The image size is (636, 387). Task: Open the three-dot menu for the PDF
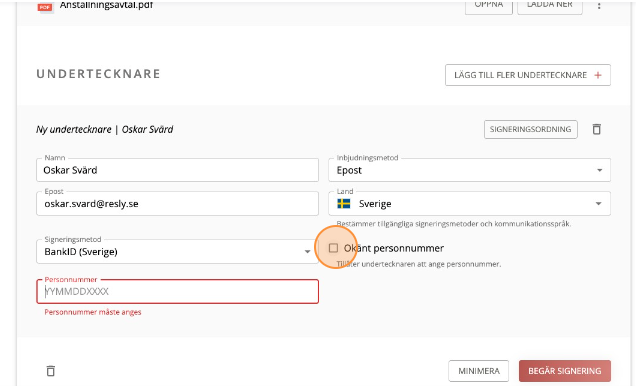(x=599, y=6)
